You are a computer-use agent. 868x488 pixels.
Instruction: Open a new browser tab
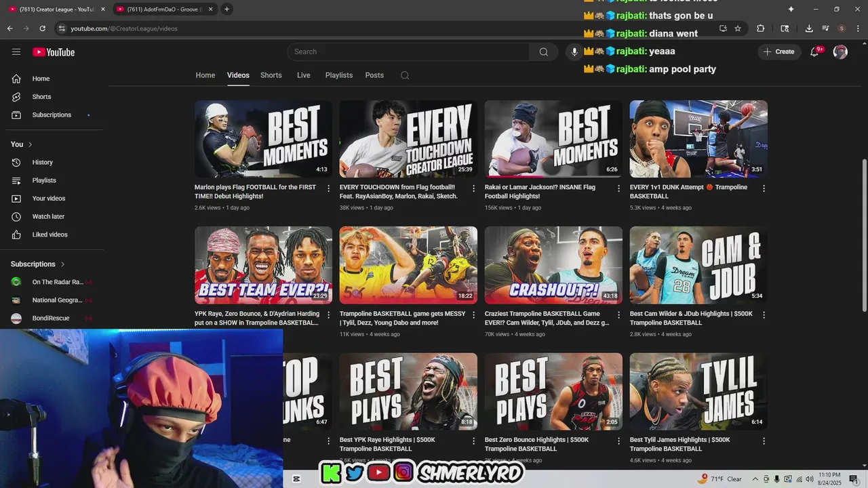tap(226, 9)
